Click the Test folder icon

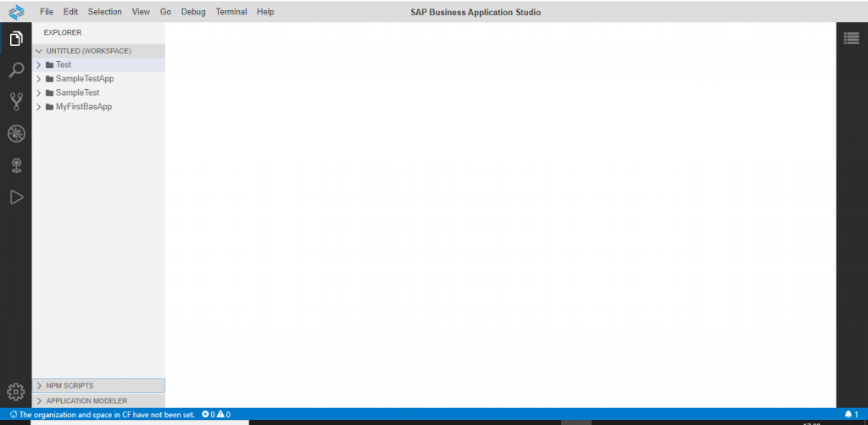point(49,64)
